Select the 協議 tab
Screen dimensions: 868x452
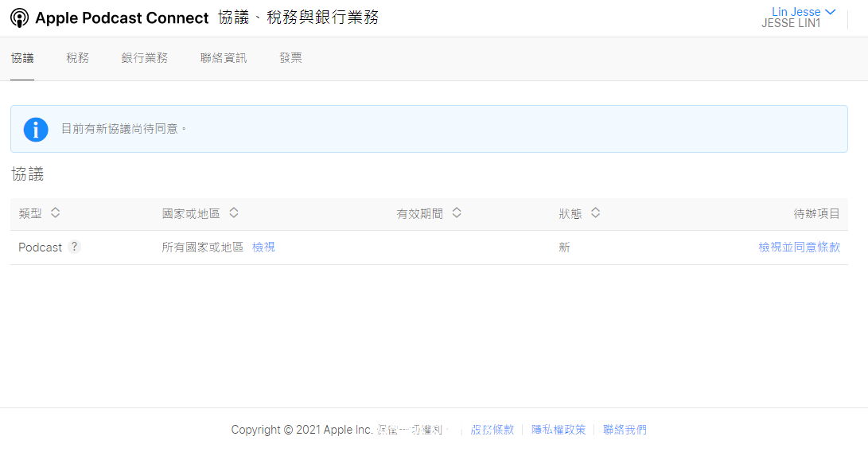22,58
